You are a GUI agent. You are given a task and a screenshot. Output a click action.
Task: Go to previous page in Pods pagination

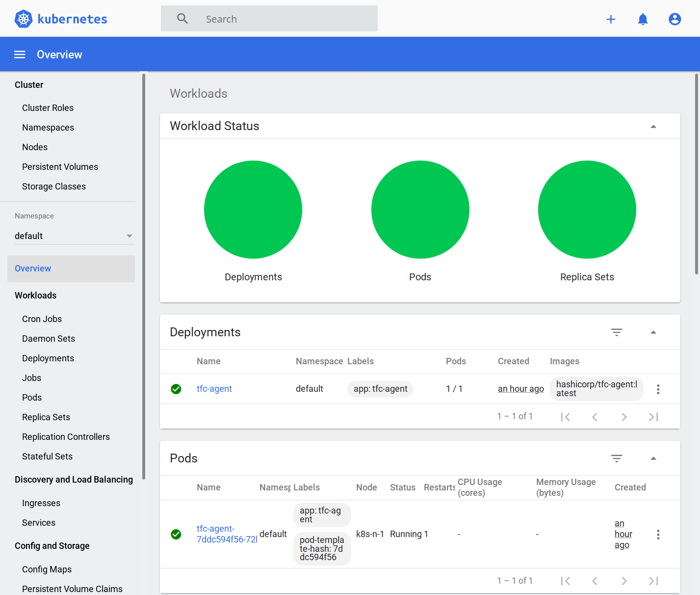pyautogui.click(x=595, y=581)
